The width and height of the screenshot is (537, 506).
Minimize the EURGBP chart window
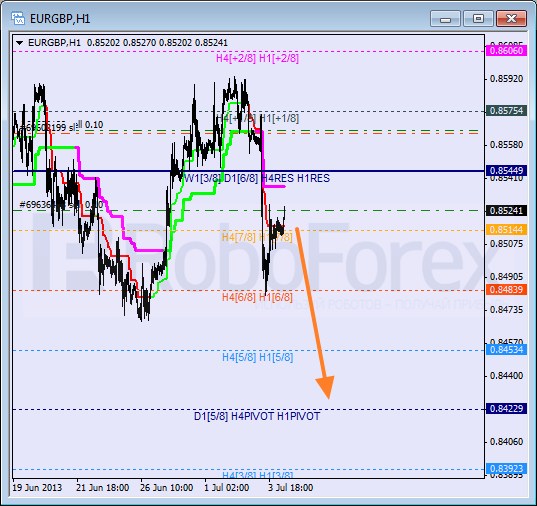click(x=445, y=18)
